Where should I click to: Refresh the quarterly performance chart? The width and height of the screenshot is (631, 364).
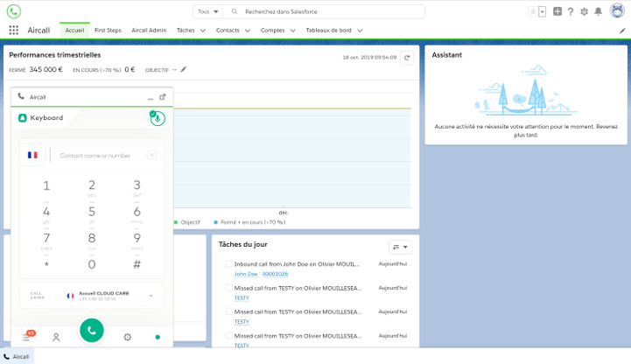coord(407,58)
